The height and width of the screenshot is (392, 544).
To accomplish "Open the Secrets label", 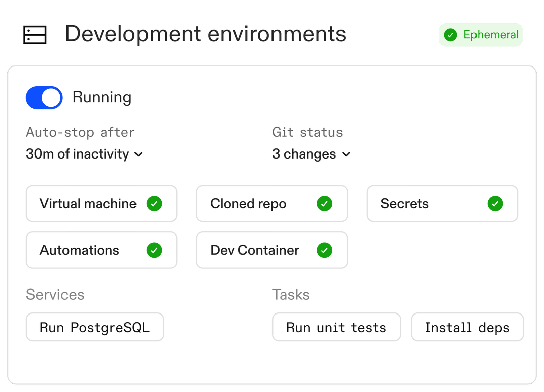I will [404, 204].
